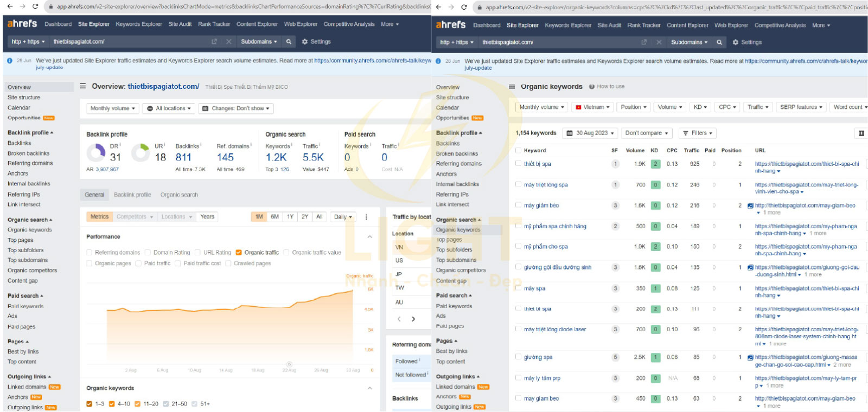Click the ahrefs logo in the left window
The height and width of the screenshot is (412, 868).
point(22,24)
